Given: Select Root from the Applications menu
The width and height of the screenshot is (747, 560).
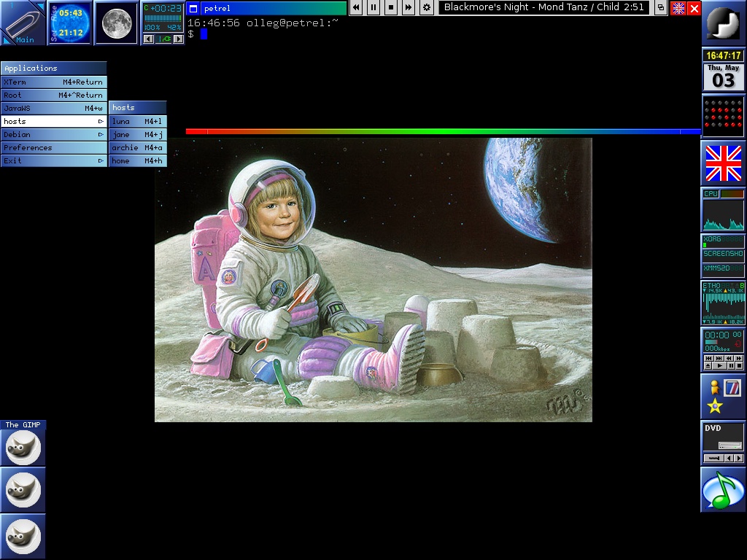Looking at the screenshot, I should pos(54,96).
